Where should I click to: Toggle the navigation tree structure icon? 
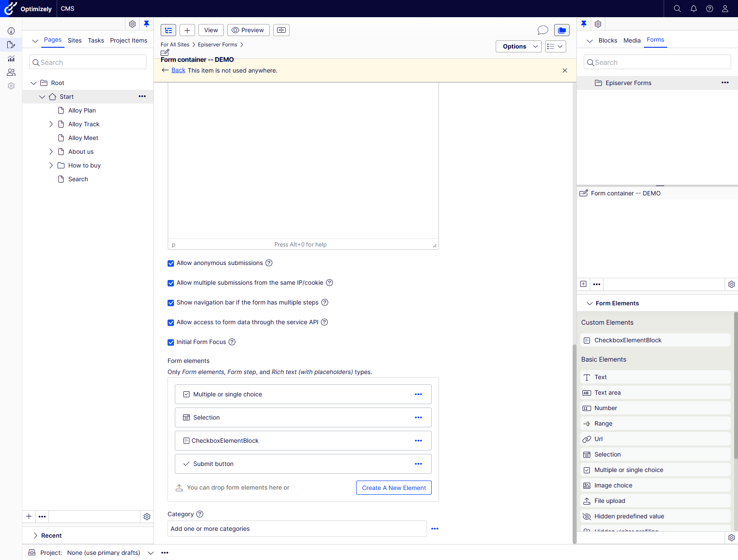(x=168, y=30)
